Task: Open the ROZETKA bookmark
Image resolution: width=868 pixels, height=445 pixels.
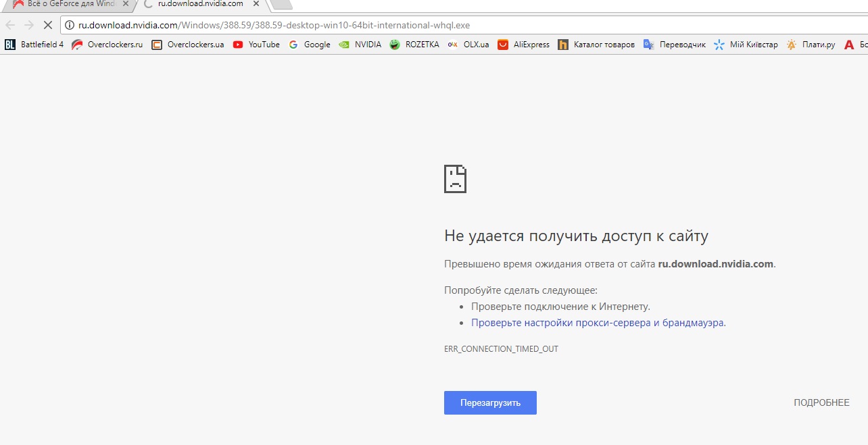Action: coord(414,45)
